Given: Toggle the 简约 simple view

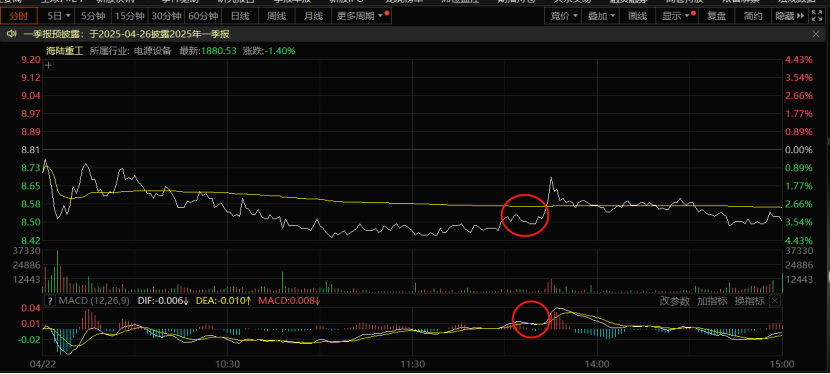Looking at the screenshot, I should tap(753, 16).
